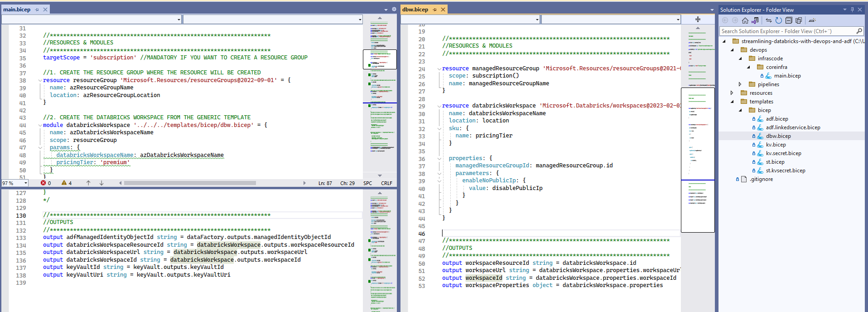Toggle pin on the dbw.bicep tab

click(435, 10)
